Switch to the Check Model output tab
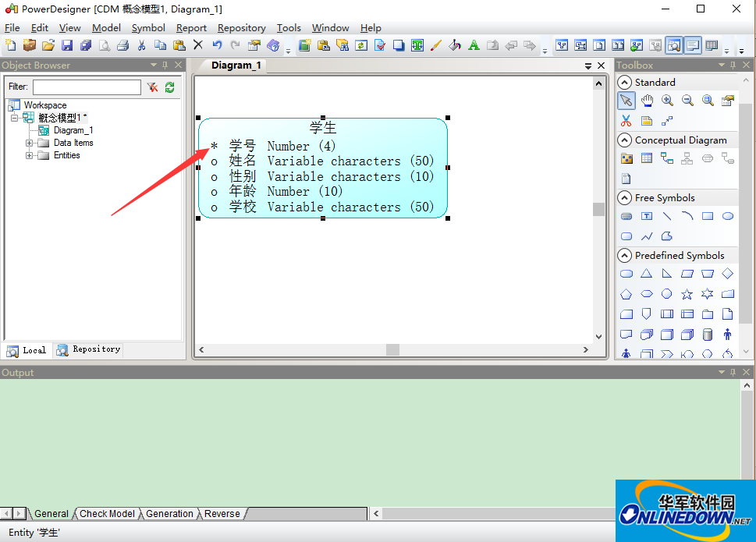The width and height of the screenshot is (756, 542). pos(107,514)
